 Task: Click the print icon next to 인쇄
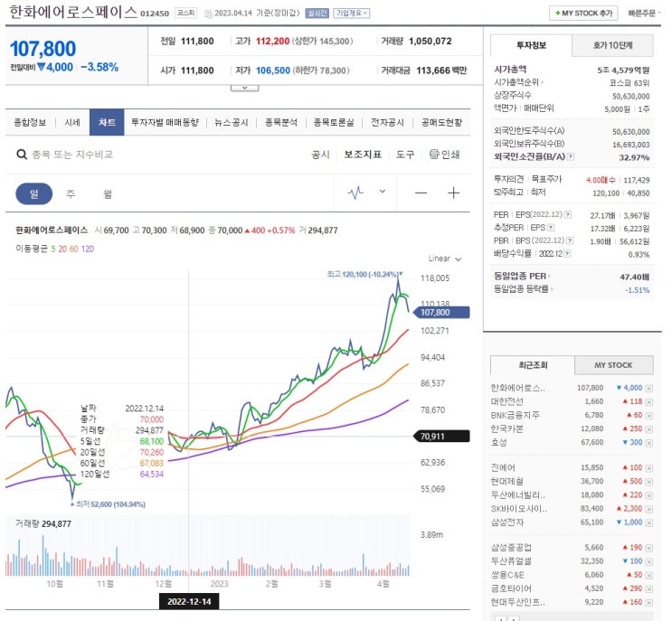tap(434, 154)
